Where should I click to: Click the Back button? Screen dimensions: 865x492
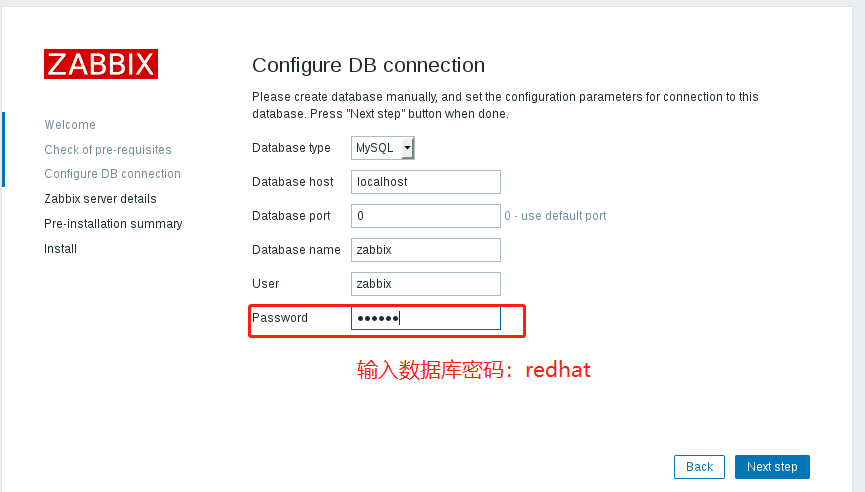700,467
